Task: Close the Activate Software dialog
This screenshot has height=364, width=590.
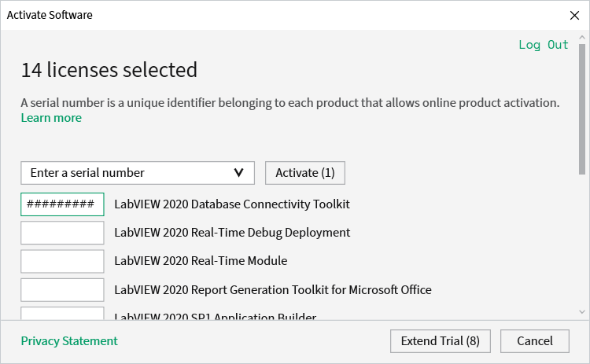Action: (574, 16)
